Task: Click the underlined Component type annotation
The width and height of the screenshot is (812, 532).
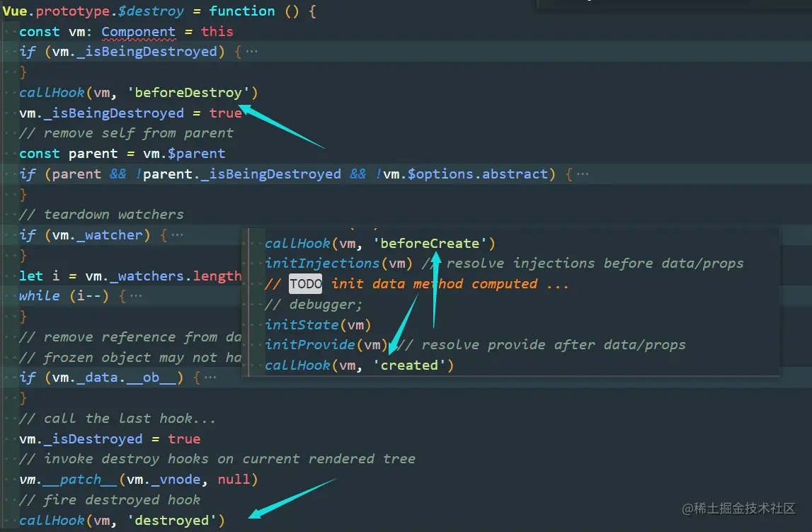Action: (x=138, y=32)
